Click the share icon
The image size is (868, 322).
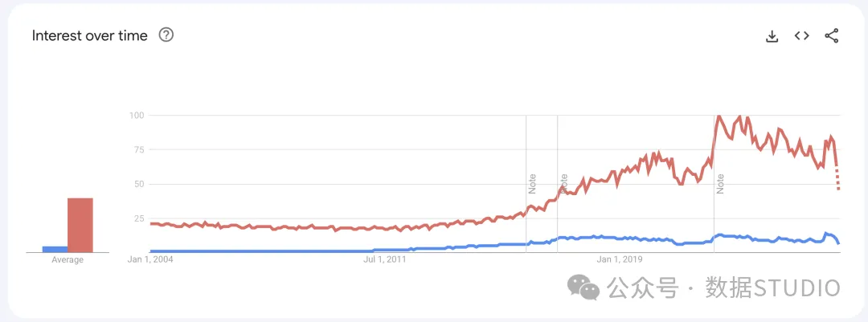(832, 35)
